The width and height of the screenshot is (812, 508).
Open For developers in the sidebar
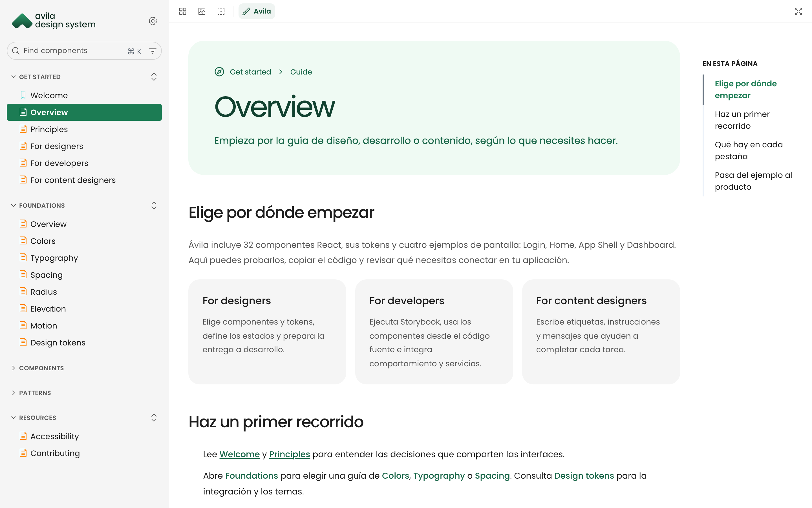pyautogui.click(x=84, y=163)
